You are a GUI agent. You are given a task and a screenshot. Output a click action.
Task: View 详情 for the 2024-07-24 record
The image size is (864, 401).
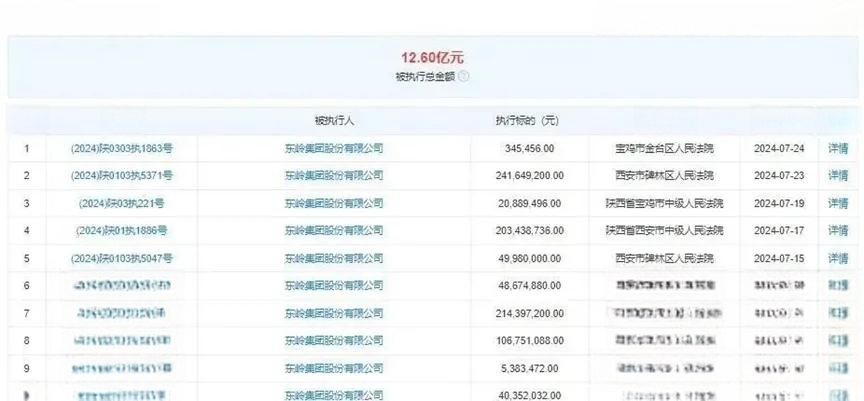(838, 148)
